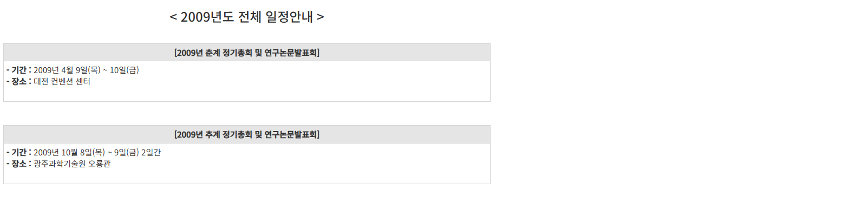The width and height of the screenshot is (868, 202).
Task: Click the '기간' label in the autumn section
Action: [19, 152]
